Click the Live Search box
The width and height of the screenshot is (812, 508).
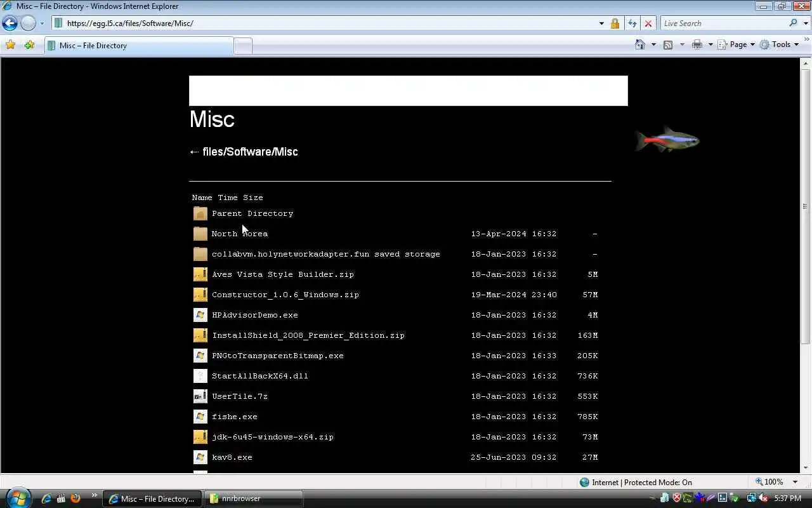[x=723, y=23]
